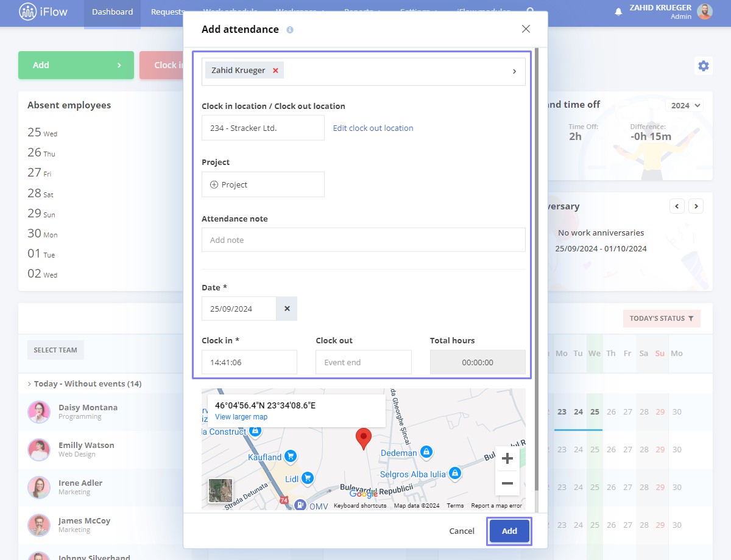Screen dimensions: 731x560
Task: Click Report a map error
Action: (496, 506)
